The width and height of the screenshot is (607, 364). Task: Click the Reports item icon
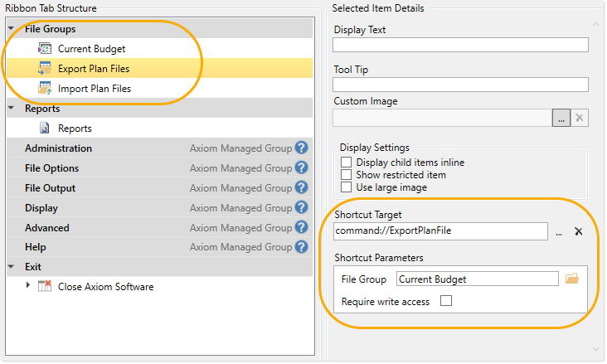tap(45, 129)
